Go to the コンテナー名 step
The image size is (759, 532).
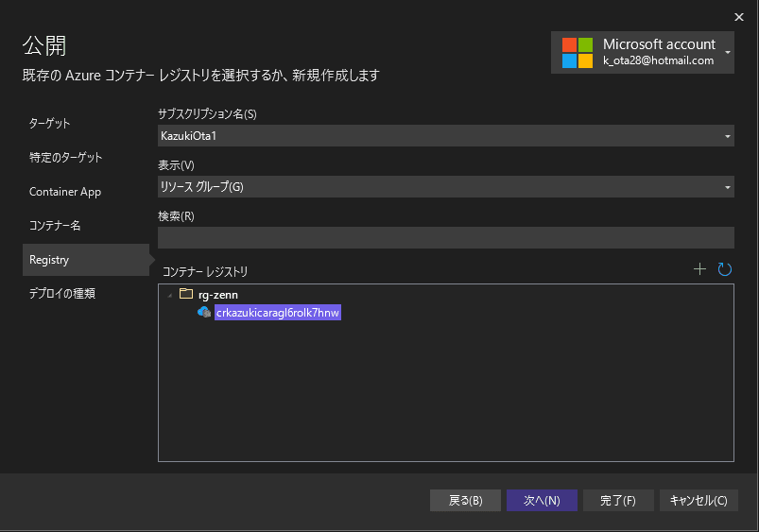pyautogui.click(x=55, y=226)
